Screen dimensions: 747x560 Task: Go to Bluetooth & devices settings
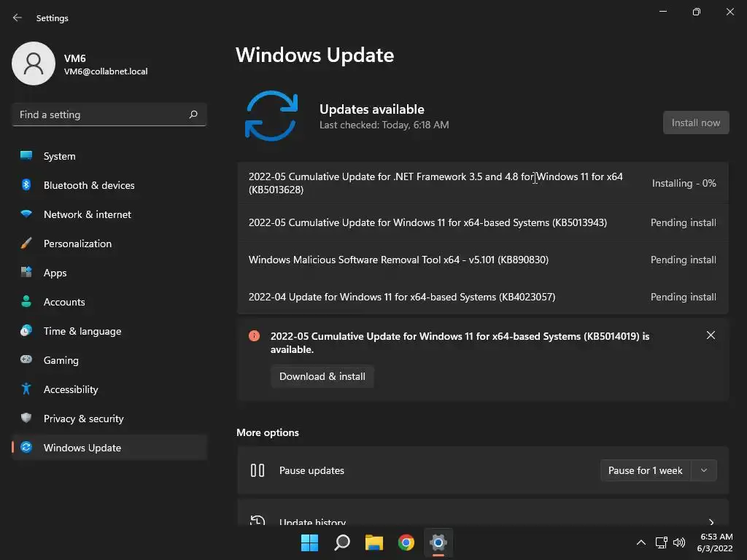click(109, 185)
